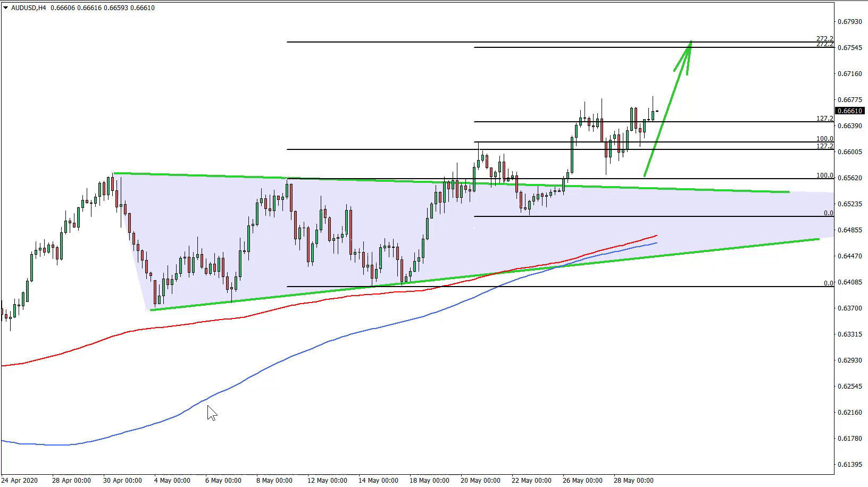Screen dimensions: 868x487
Task: Select the 127.2 Fibonacci label near 0.66390
Action: coord(825,119)
